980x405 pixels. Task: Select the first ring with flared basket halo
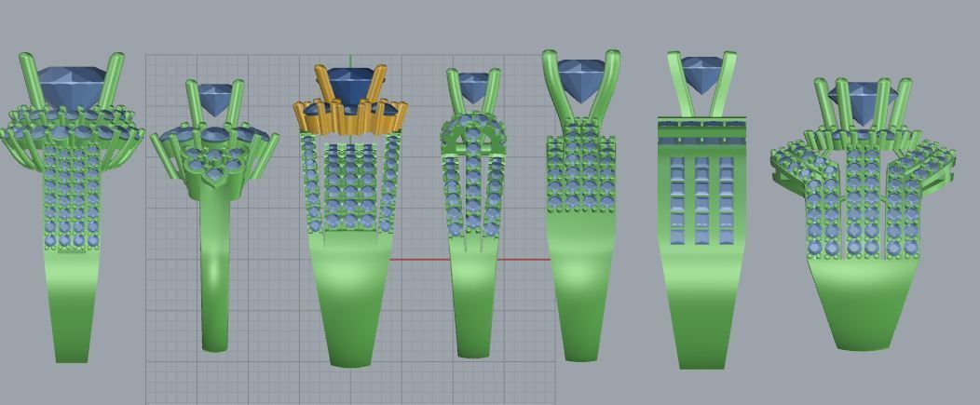[72, 208]
